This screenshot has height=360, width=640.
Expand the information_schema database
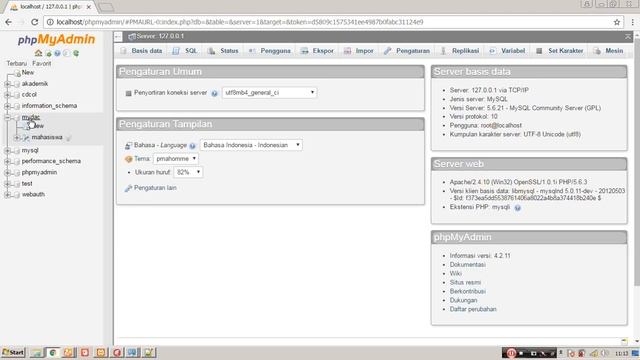(x=7, y=106)
